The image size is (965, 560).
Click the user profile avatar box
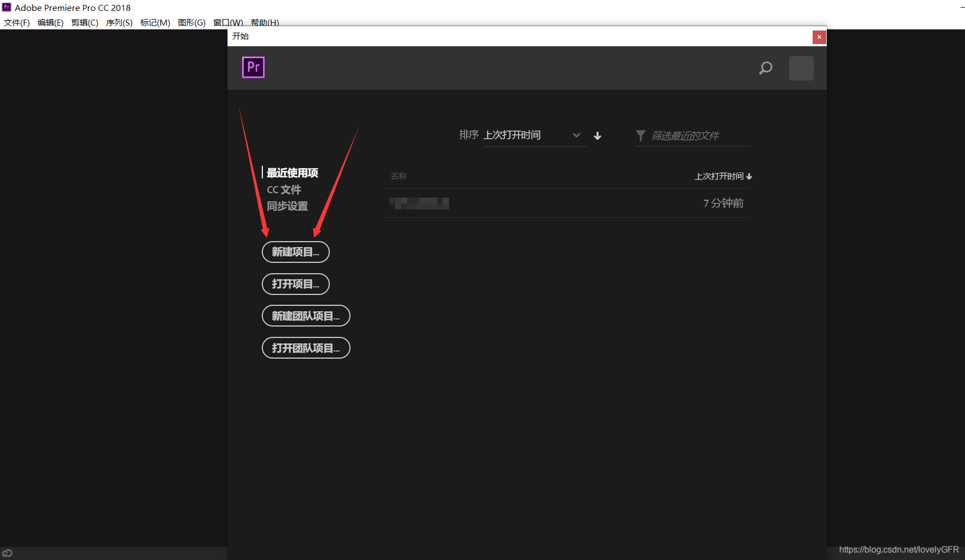(801, 68)
